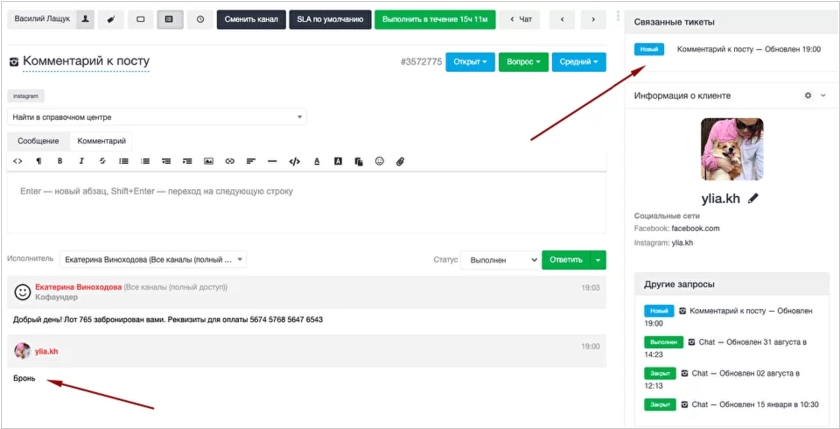Switch to the Комментарий tab
Viewport: 840px width, 429px height.
tap(102, 141)
